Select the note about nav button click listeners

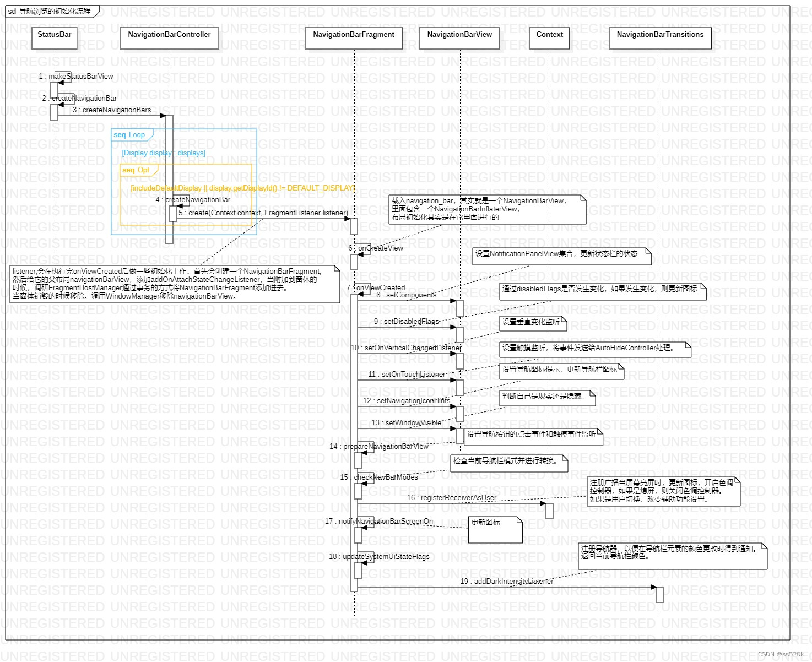[534, 437]
